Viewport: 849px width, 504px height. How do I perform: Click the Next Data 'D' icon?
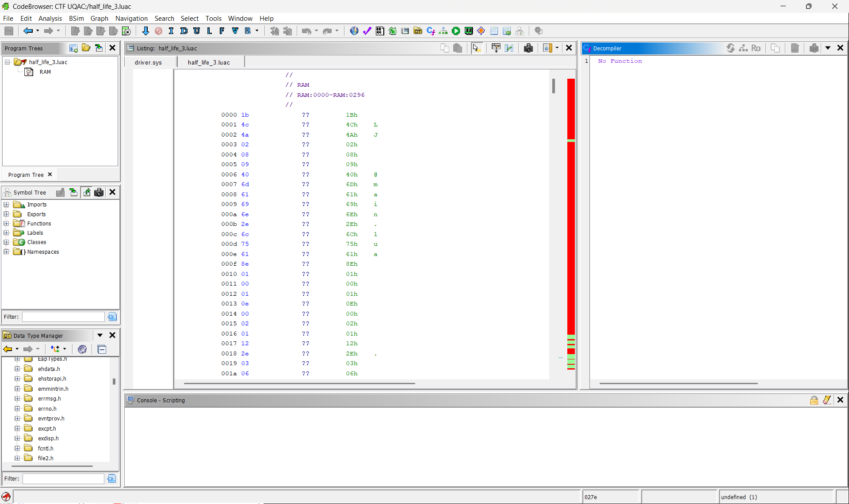tap(184, 31)
